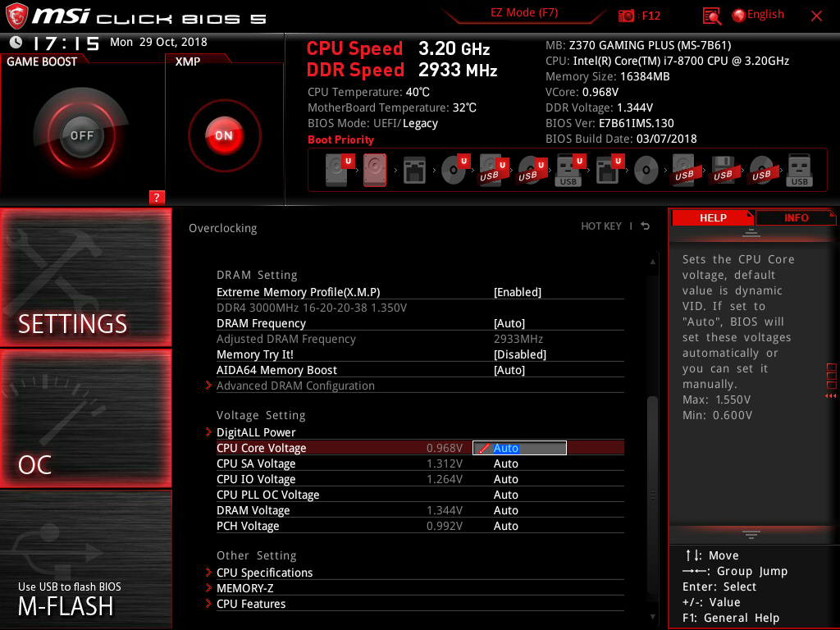The width and height of the screenshot is (840, 630).
Task: Switch to the INFO tab
Action: click(x=796, y=217)
